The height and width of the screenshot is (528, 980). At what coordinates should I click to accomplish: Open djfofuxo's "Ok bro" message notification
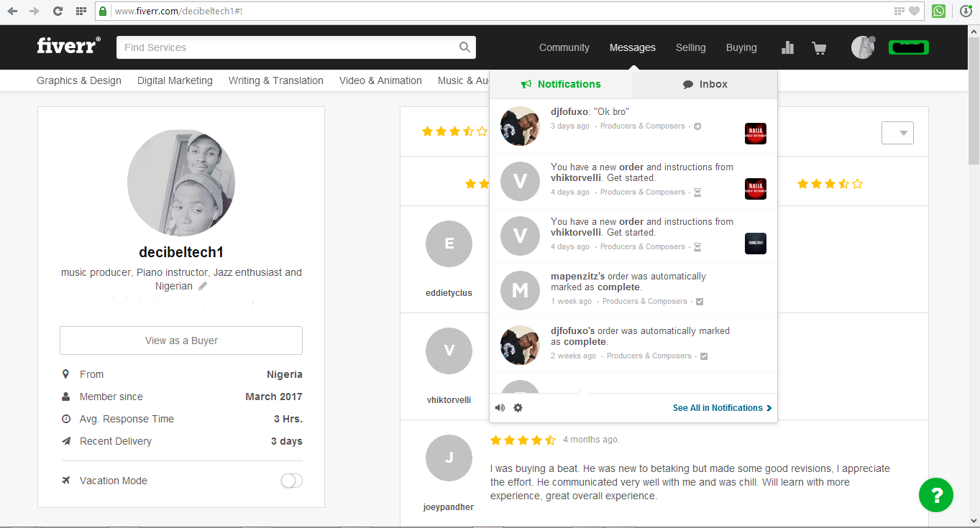pos(633,126)
